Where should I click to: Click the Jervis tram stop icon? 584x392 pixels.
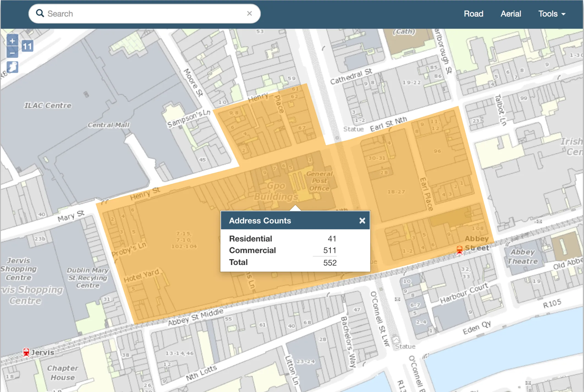[26, 352]
